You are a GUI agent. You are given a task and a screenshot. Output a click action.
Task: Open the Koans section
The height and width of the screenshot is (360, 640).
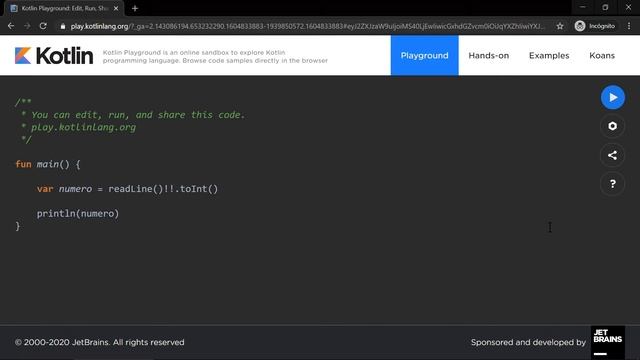(x=602, y=56)
